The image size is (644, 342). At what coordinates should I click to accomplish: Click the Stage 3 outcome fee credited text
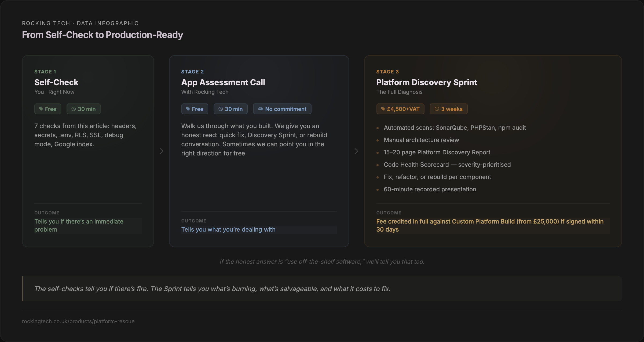(x=489, y=225)
